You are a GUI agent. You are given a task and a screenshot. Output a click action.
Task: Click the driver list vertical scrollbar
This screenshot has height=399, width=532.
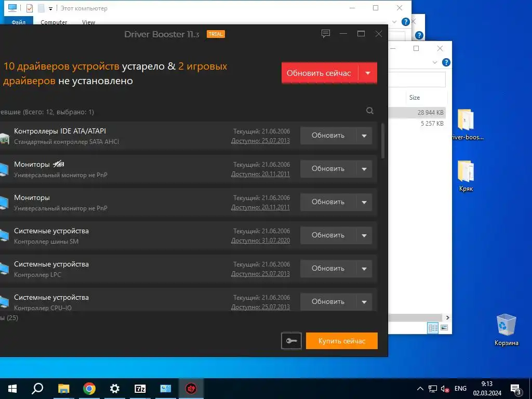383,141
